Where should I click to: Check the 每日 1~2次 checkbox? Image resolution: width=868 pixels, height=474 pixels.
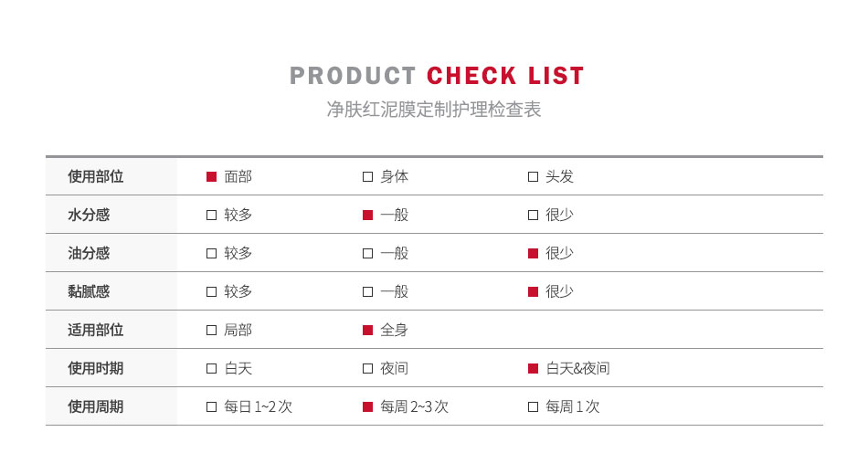click(x=211, y=407)
